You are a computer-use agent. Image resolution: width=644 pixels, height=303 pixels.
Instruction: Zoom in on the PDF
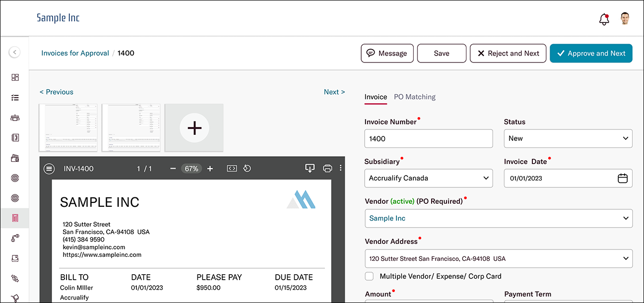pyautogui.click(x=210, y=169)
